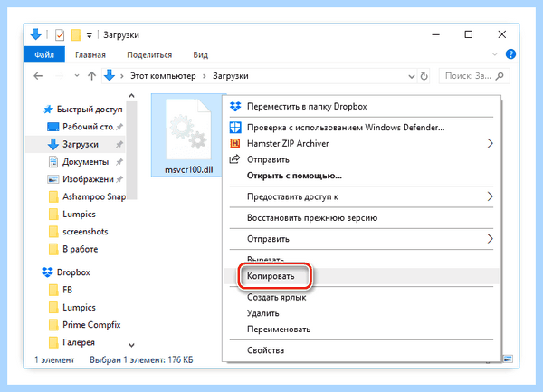Open the Lumpics folder under Quick access
This screenshot has width=543, height=392.
point(72,214)
